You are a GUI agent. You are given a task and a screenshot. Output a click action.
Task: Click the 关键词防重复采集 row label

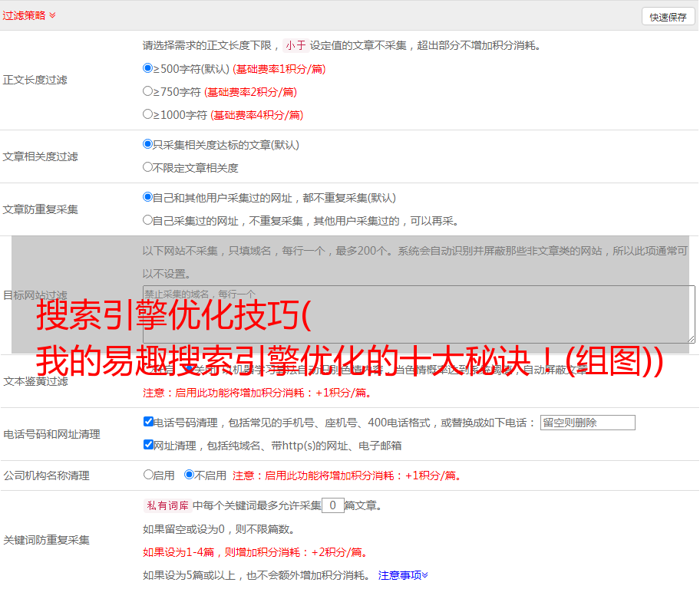(46, 540)
